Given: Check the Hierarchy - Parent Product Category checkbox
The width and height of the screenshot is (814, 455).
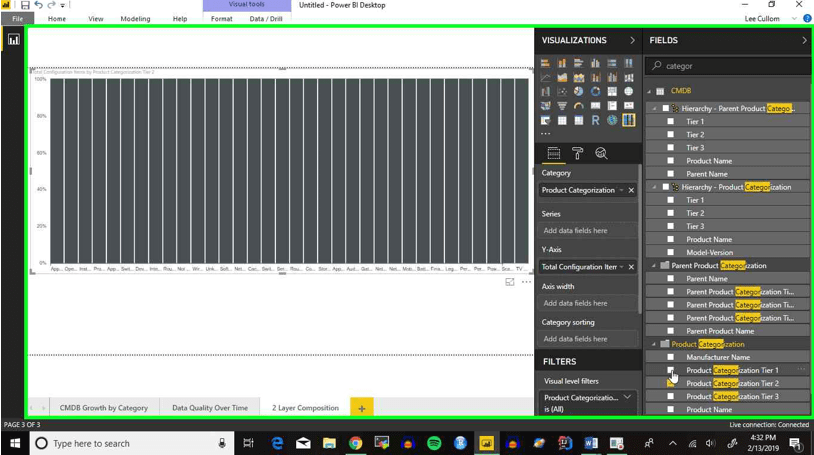Looking at the screenshot, I should click(x=666, y=109).
